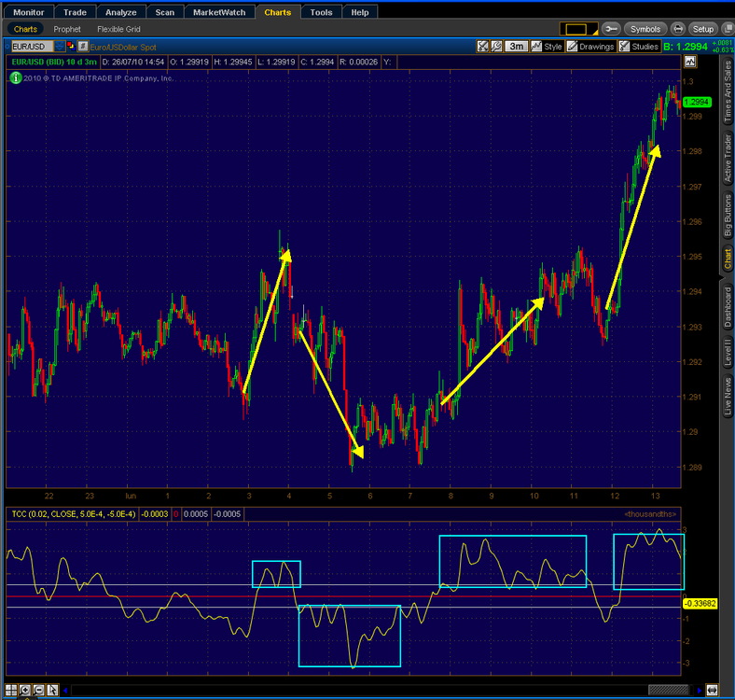Image resolution: width=735 pixels, height=700 pixels.
Task: Open the 3m timeframe selector
Action: (516, 46)
